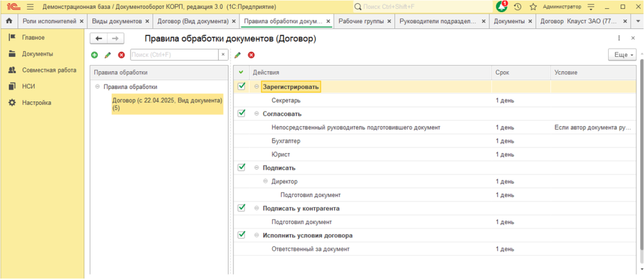The width and height of the screenshot is (644, 279).
Task: Click red delete icon in left panel
Action: [x=121, y=55]
